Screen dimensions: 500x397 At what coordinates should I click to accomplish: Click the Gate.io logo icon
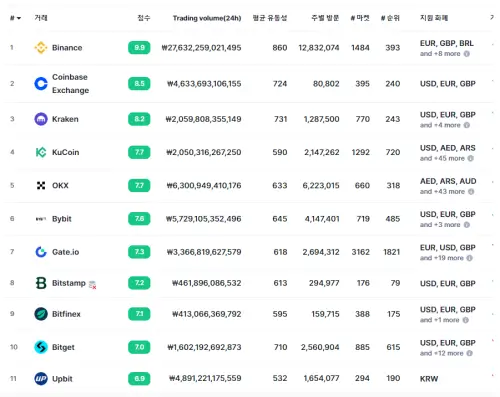click(41, 252)
